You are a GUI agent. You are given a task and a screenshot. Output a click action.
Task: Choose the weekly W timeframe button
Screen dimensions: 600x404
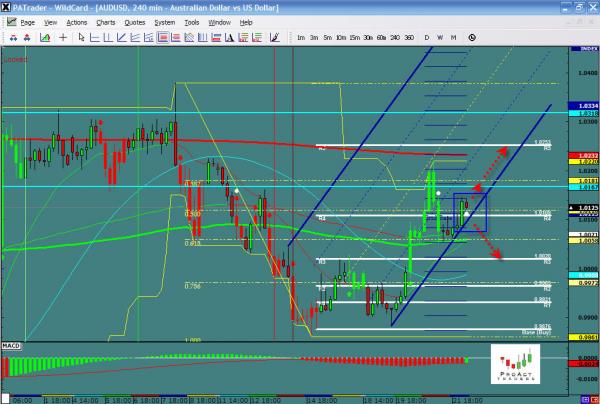[x=440, y=37]
